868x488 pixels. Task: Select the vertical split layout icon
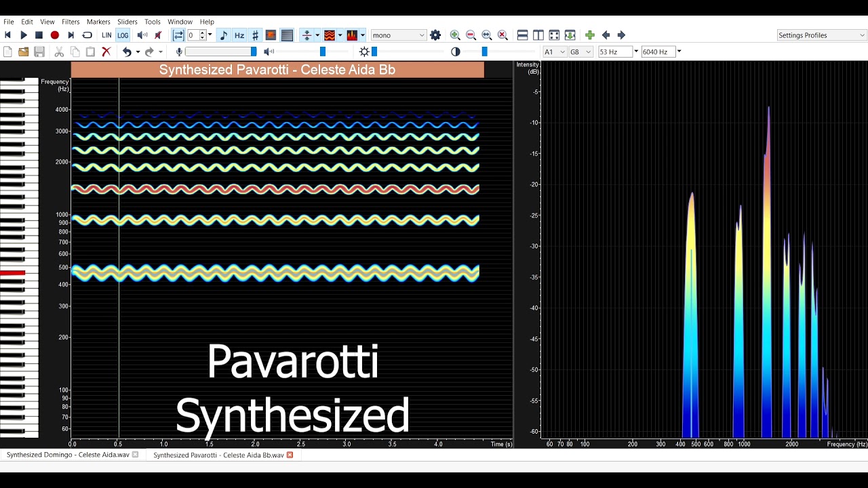(538, 35)
